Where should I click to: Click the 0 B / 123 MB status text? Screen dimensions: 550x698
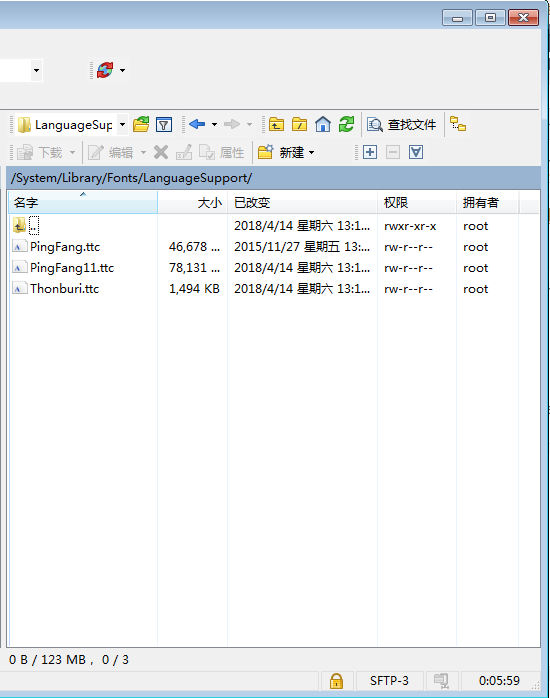pos(47,659)
